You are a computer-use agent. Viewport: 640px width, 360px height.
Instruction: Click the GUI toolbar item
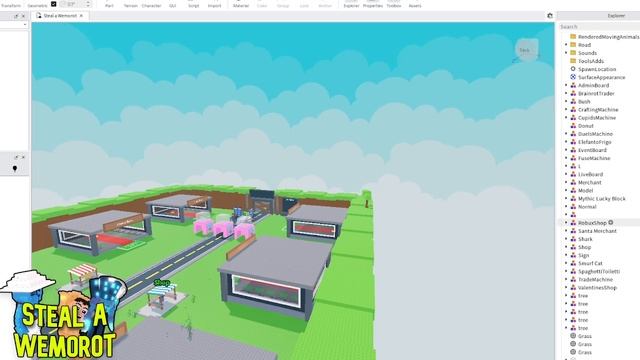[x=173, y=6]
